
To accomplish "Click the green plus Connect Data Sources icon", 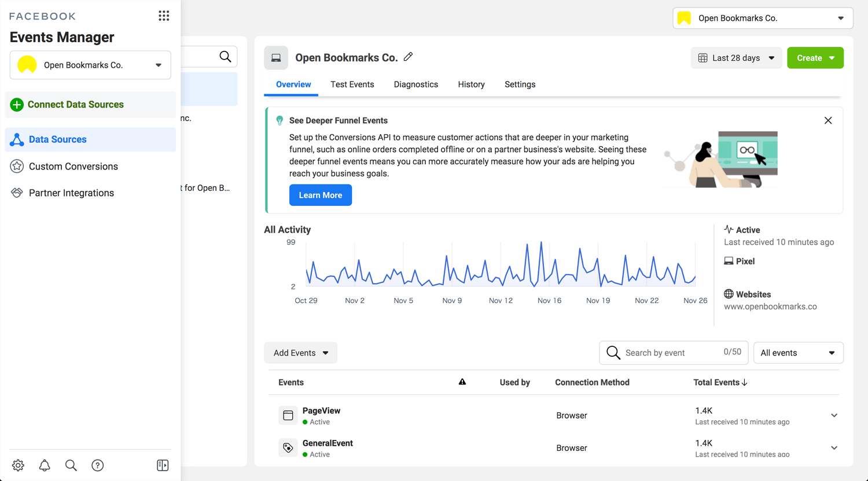I will [x=17, y=105].
